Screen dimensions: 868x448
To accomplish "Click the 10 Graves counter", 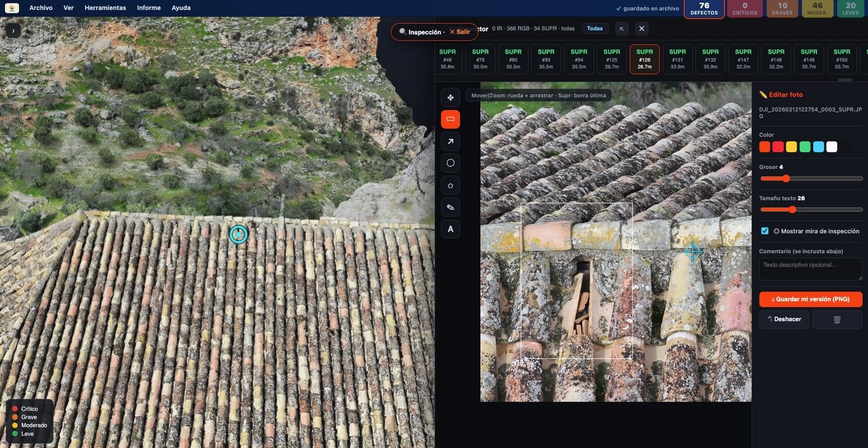I will (x=782, y=9).
